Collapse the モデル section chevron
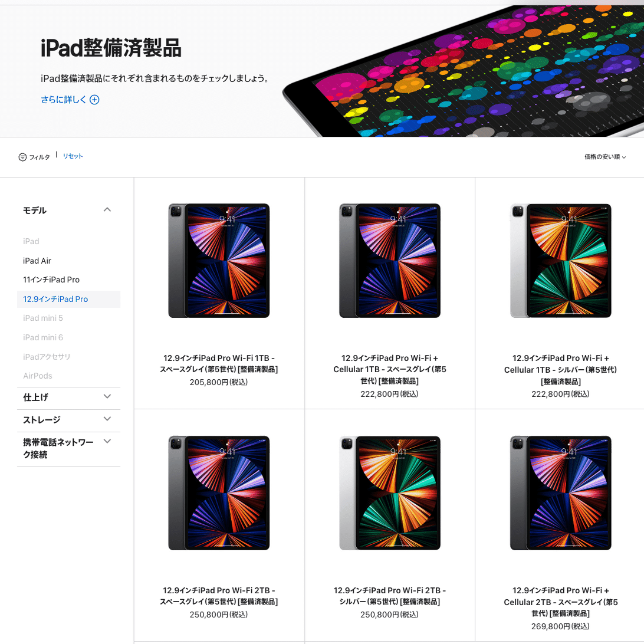 [x=107, y=210]
